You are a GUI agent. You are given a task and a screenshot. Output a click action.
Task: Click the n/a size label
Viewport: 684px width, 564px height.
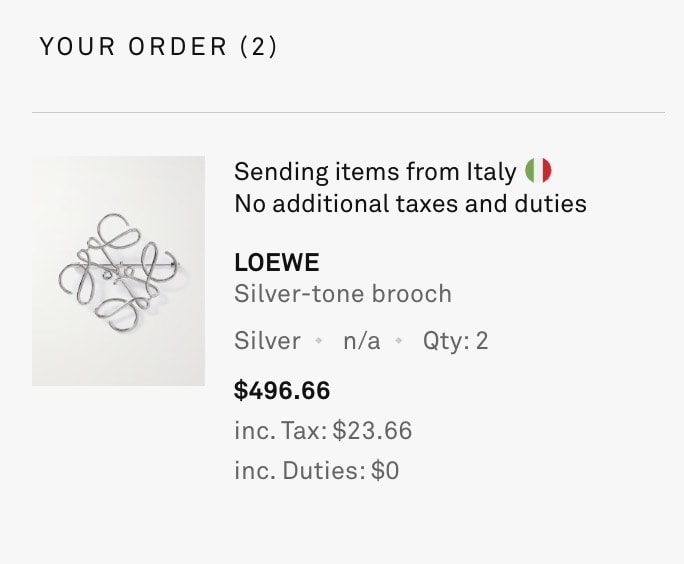(x=362, y=341)
